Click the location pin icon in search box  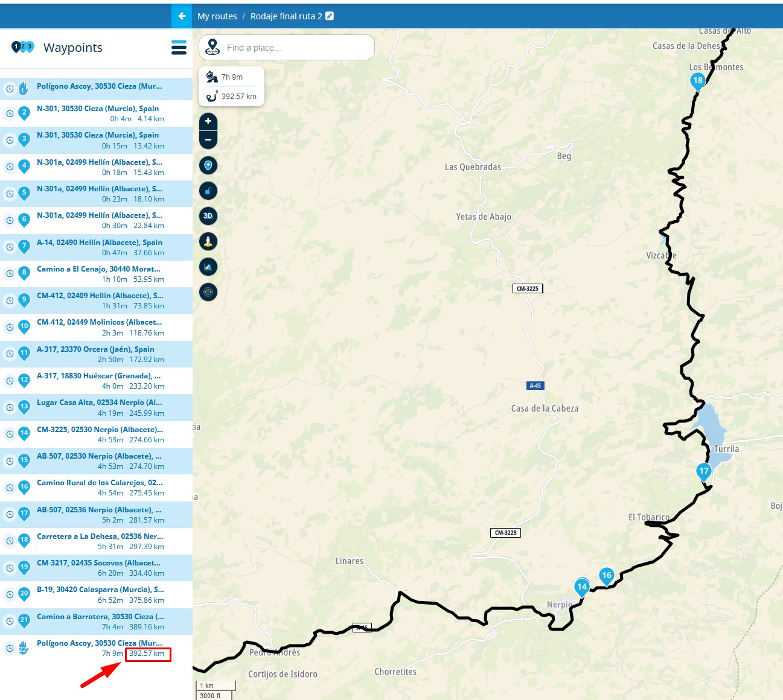coord(213,47)
